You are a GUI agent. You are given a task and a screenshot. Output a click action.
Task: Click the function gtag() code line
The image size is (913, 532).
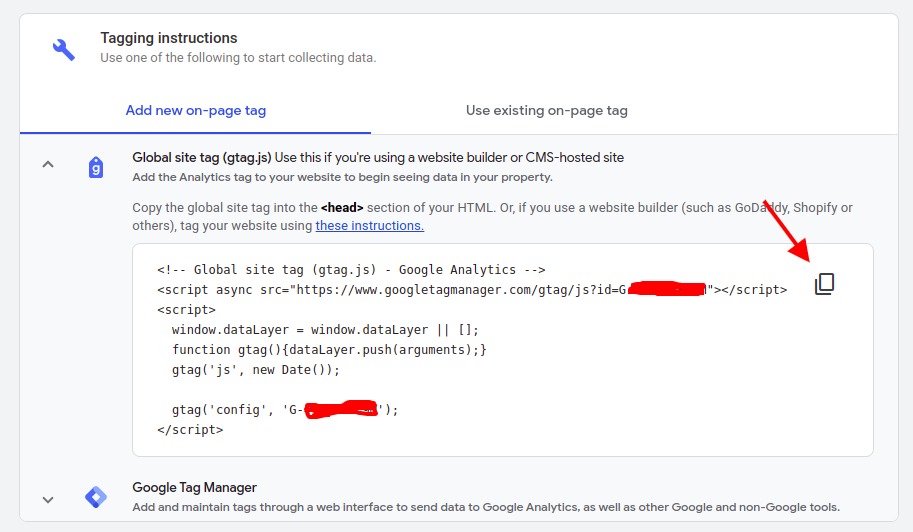coord(329,349)
